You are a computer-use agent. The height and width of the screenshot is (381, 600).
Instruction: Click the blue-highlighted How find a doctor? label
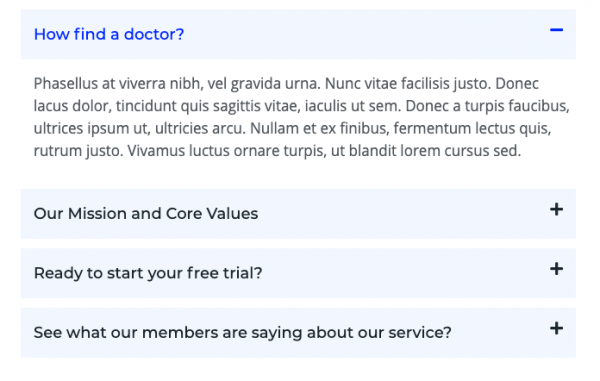(109, 34)
